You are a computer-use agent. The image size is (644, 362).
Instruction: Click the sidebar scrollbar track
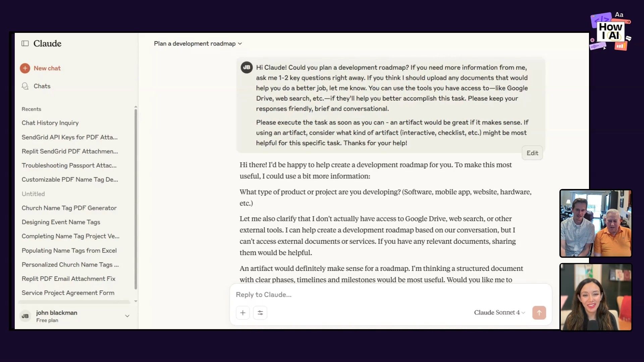(136, 201)
